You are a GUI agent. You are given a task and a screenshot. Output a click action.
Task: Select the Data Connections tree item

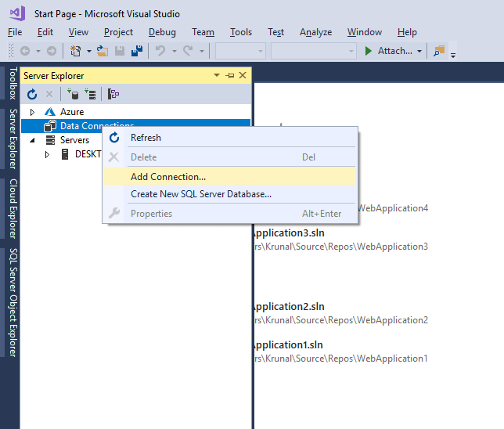pos(135,126)
